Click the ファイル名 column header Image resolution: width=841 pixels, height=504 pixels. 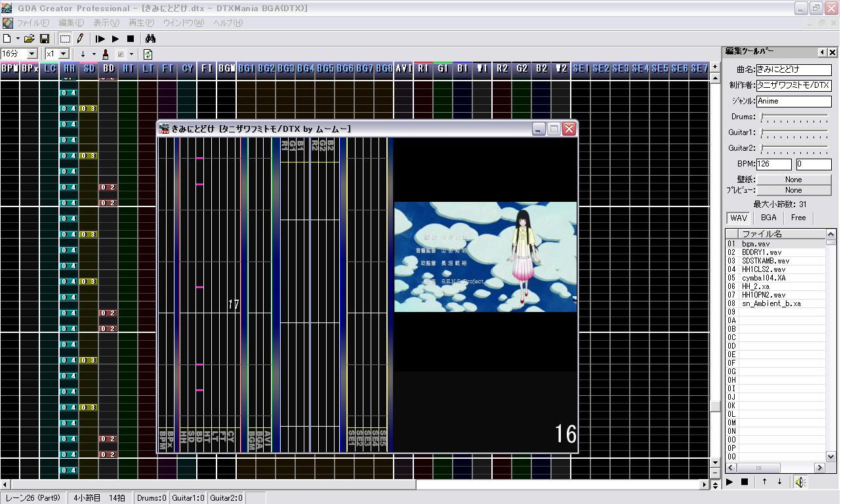tap(781, 234)
